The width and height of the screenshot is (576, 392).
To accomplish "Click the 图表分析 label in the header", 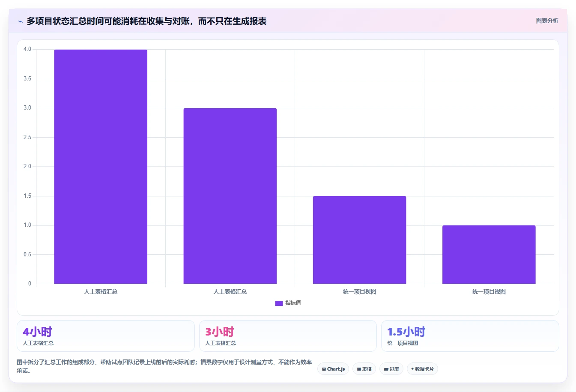I will (x=547, y=21).
